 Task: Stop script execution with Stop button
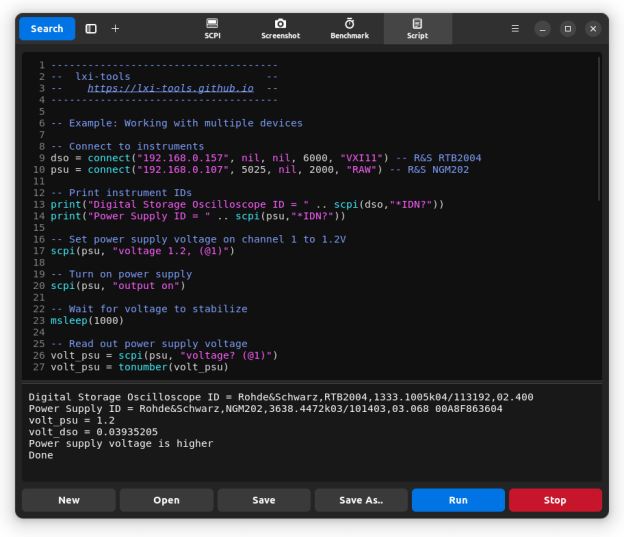pos(555,500)
